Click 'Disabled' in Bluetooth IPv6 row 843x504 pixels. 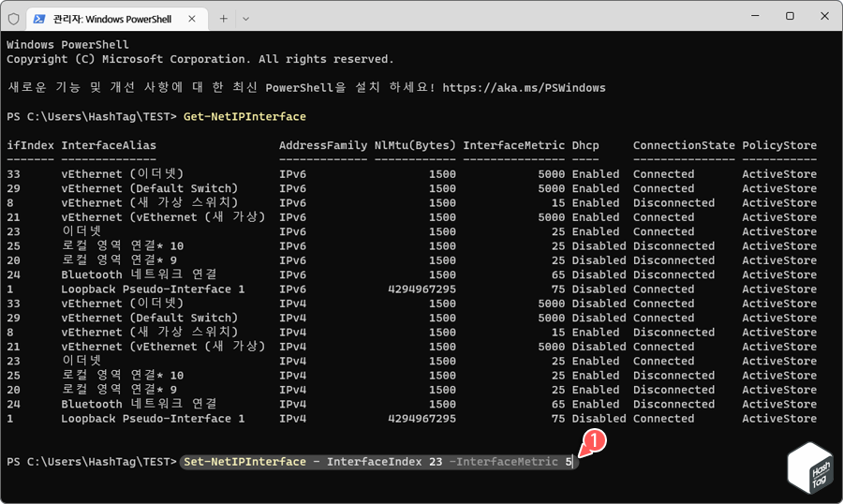[x=599, y=274]
